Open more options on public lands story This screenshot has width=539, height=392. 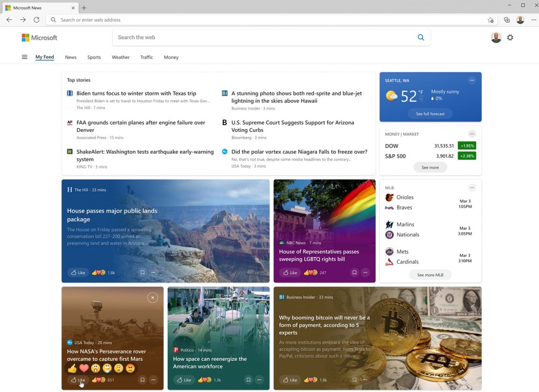(153, 272)
